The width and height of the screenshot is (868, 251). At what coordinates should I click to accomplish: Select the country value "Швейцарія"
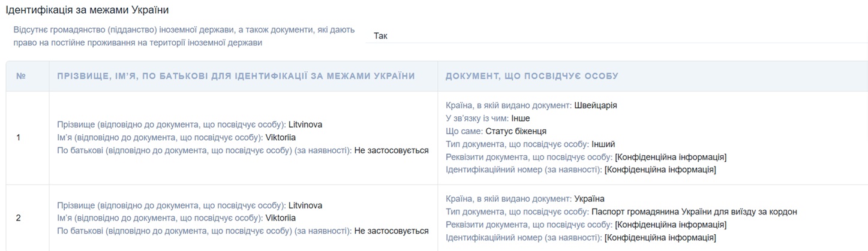595,105
